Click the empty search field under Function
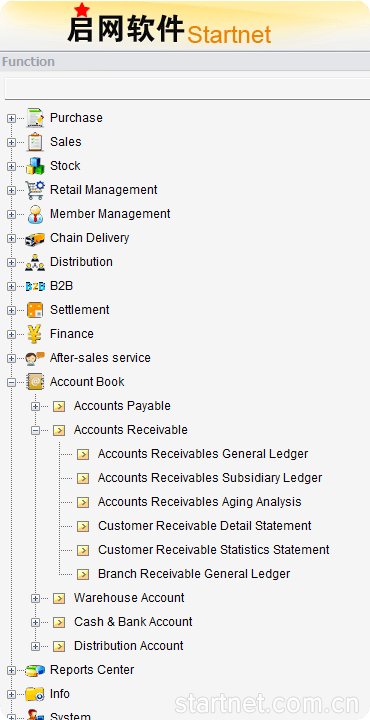This screenshot has height=720, width=370. 187,88
